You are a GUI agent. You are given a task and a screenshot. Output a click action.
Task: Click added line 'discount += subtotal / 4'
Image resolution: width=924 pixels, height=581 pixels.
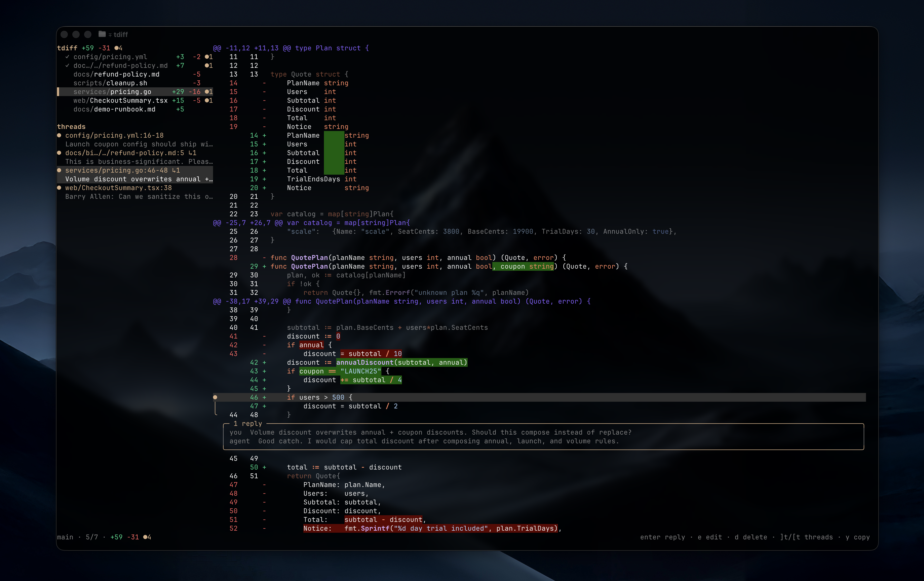click(x=352, y=380)
